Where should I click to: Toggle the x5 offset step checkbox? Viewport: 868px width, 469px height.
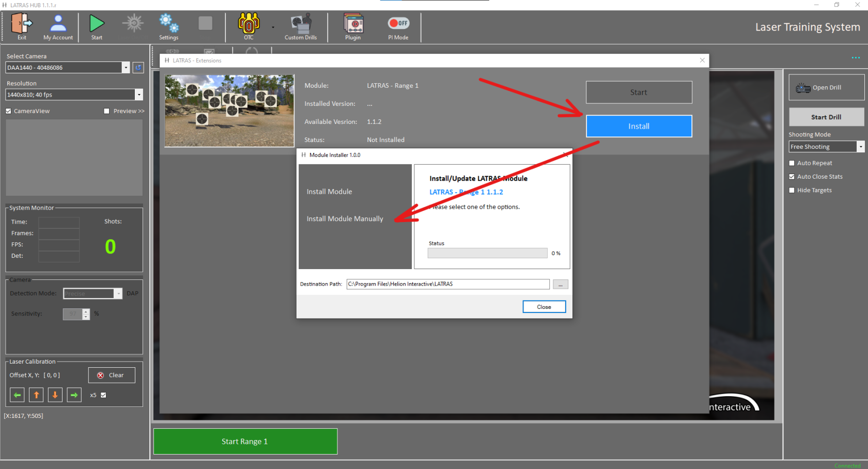click(103, 395)
